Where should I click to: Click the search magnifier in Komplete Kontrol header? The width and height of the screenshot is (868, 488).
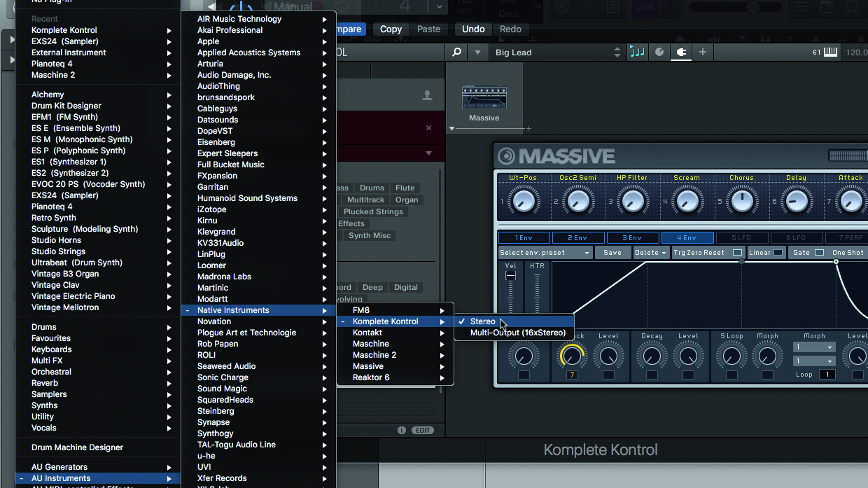click(x=456, y=53)
